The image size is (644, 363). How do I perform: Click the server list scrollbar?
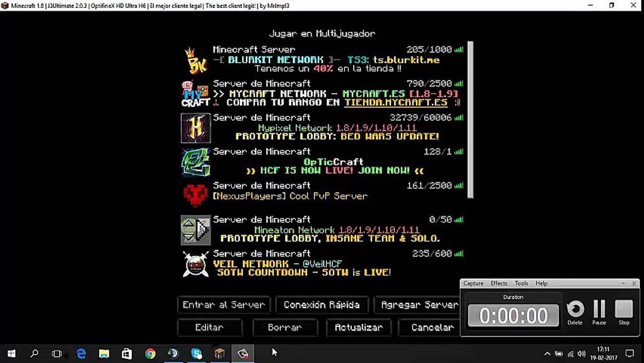[x=470, y=120]
